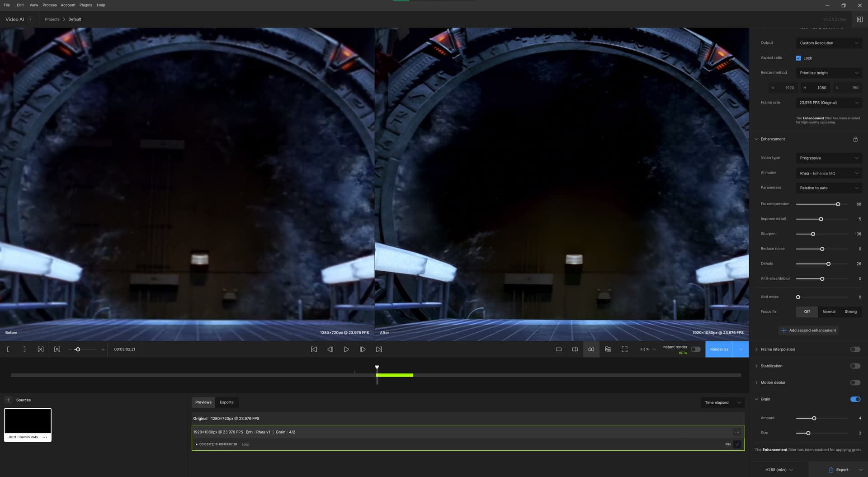Select the split view layout icon
The width and height of the screenshot is (868, 477).
pos(575,349)
